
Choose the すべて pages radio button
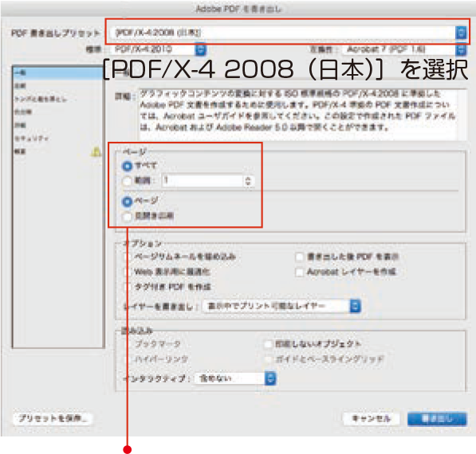click(x=127, y=166)
